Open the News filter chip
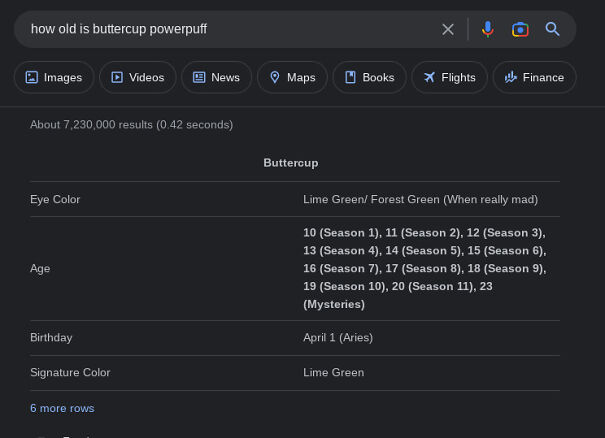The width and height of the screenshot is (605, 438). click(216, 77)
